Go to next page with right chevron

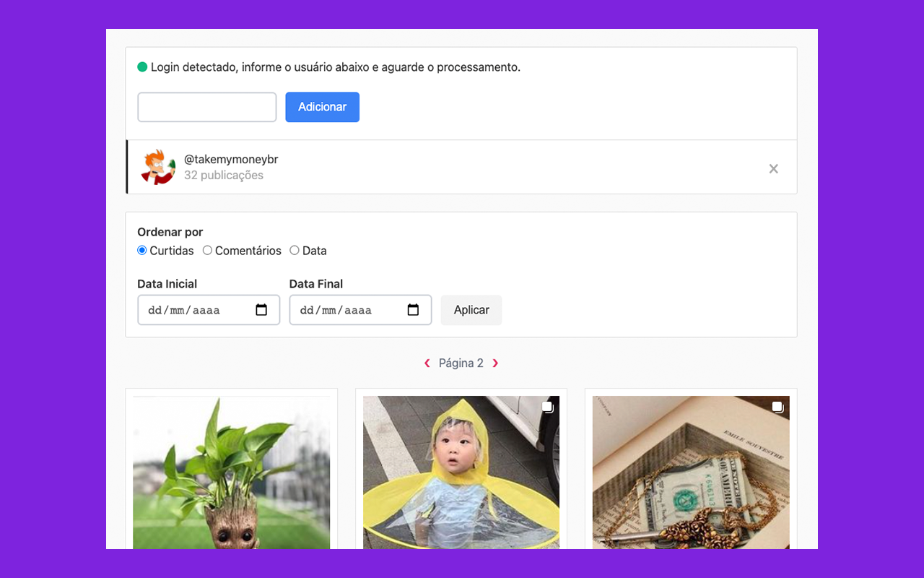[496, 363]
